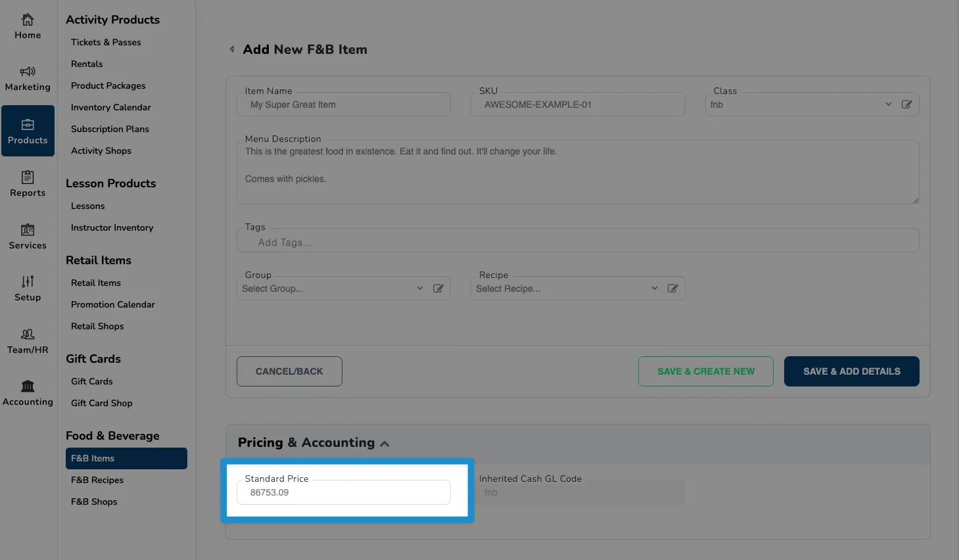The image size is (959, 560).
Task: Open the Reports clipboard icon
Action: [28, 177]
